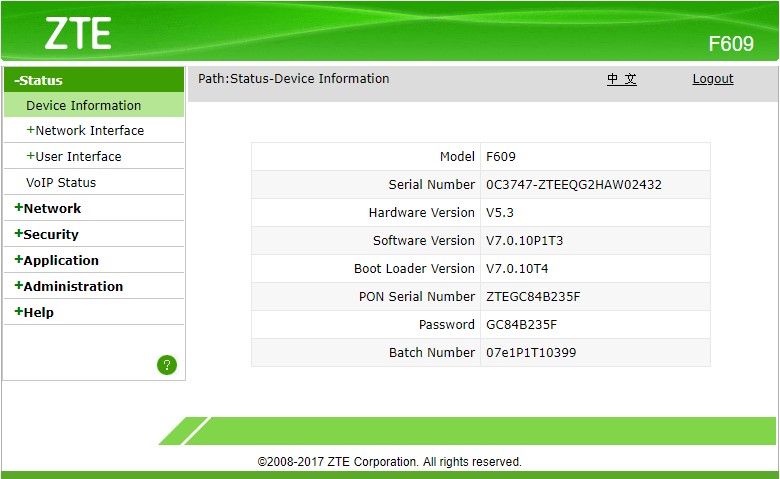Collapse the Status menu section
Image resolution: width=780 pixels, height=479 pixels.
pos(94,80)
